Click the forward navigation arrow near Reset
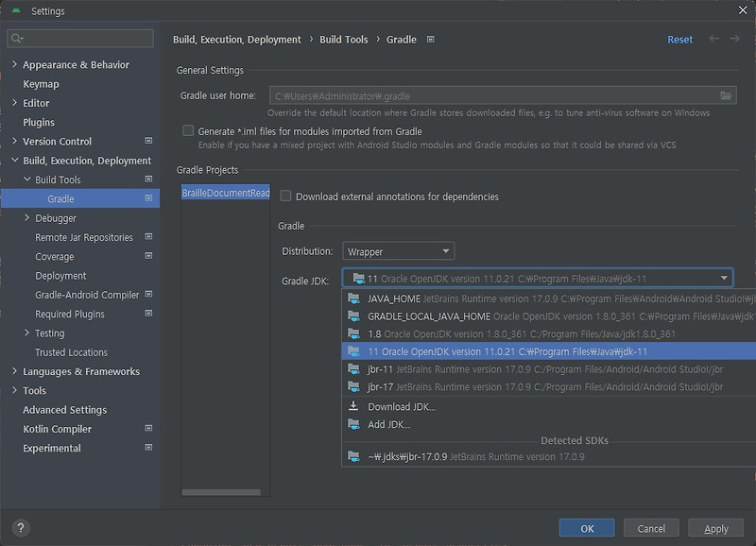 point(736,39)
